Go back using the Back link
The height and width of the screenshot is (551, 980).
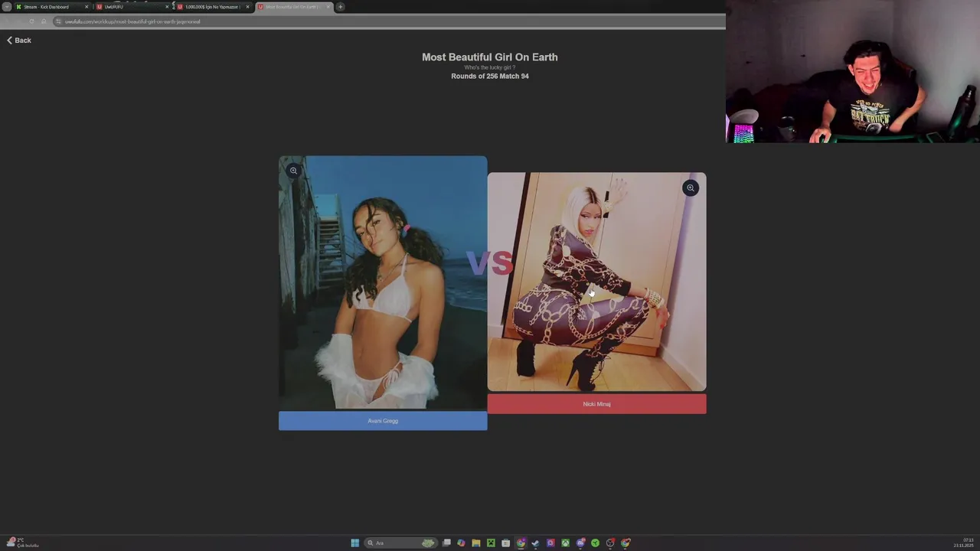(19, 40)
